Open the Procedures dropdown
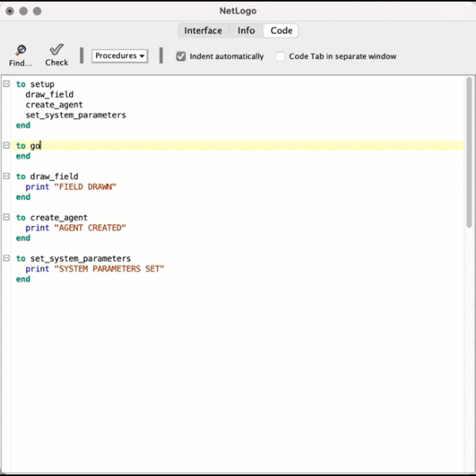The height and width of the screenshot is (476, 476). click(x=120, y=56)
